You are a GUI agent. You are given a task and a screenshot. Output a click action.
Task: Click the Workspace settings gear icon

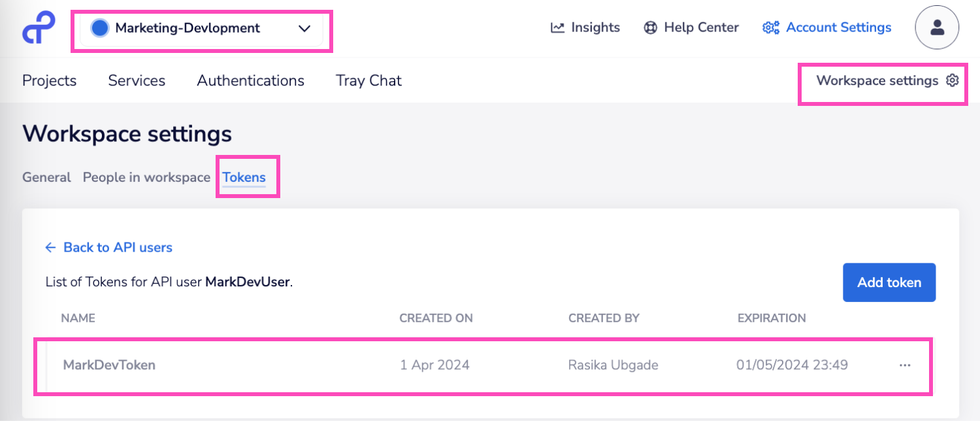point(953,80)
